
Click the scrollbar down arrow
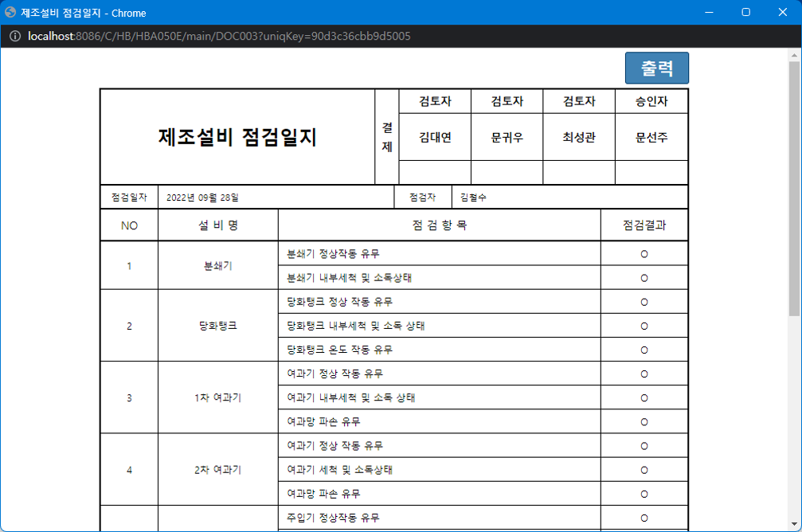[794, 524]
